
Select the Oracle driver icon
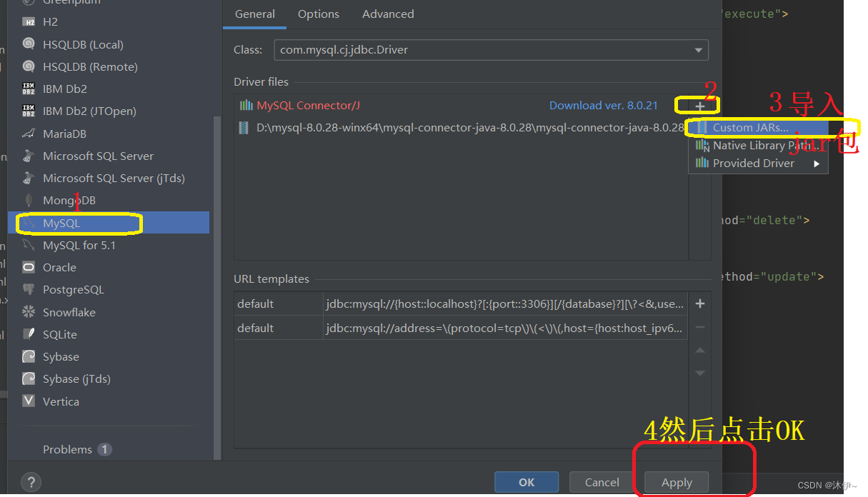[x=29, y=267]
